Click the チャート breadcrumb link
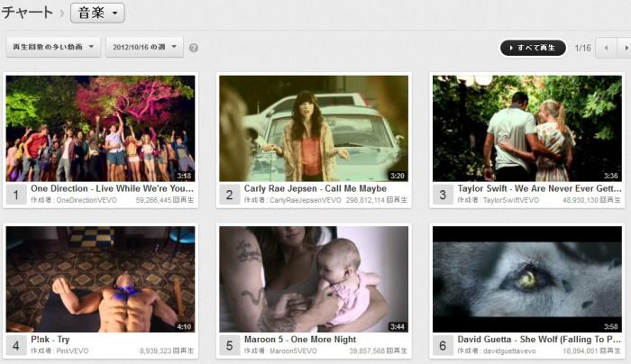 coord(27,13)
